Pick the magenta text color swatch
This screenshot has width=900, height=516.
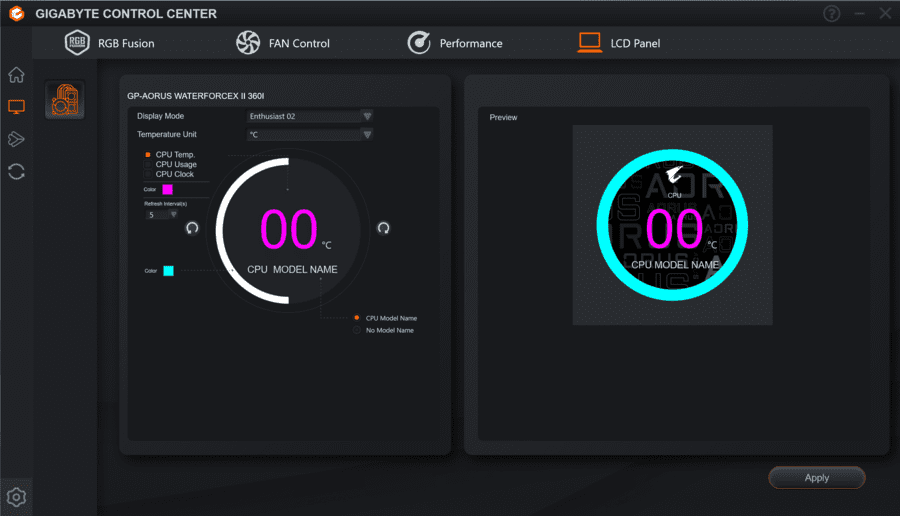[x=168, y=189]
